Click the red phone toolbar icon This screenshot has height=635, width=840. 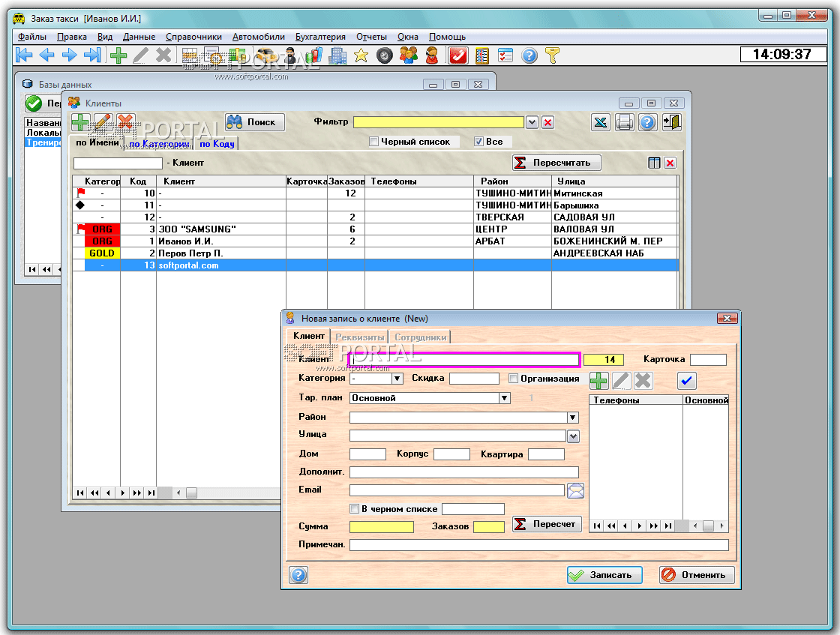coord(458,55)
